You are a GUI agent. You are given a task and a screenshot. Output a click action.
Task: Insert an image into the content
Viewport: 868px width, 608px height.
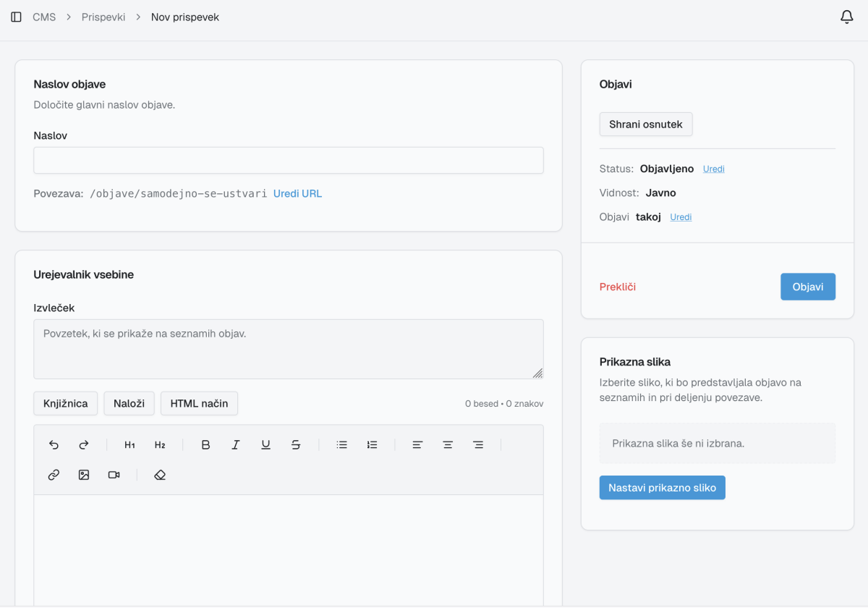(84, 475)
